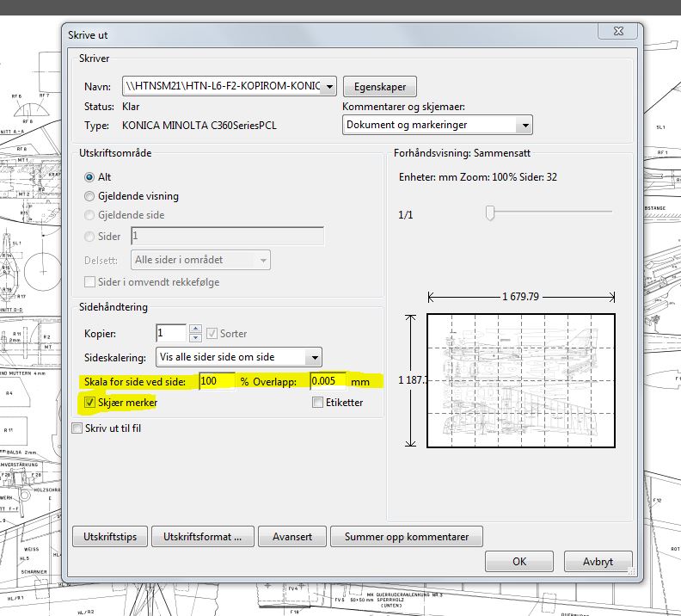Screen dimensions: 681x616
Task: Tick the Skriv ut til fil checkbox
Action: 78,428
